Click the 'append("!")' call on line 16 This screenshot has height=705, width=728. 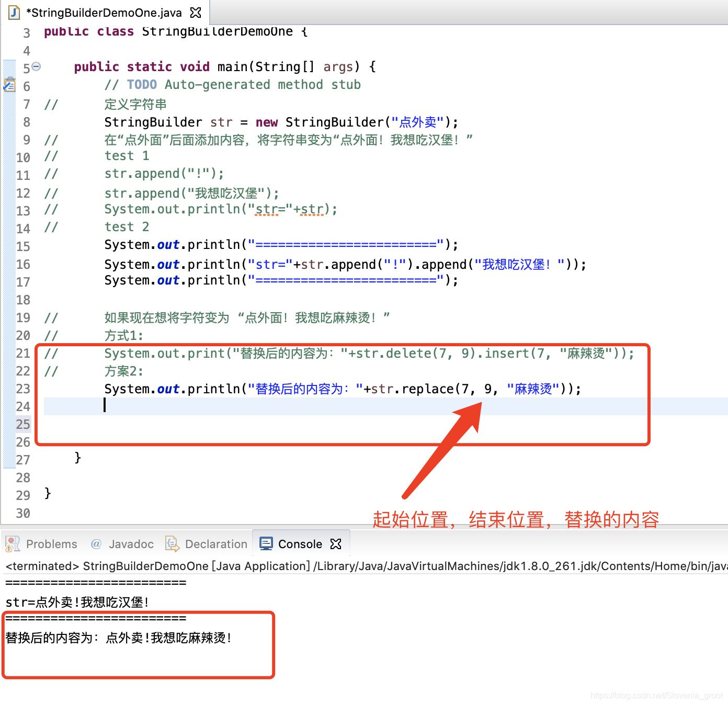(x=372, y=264)
